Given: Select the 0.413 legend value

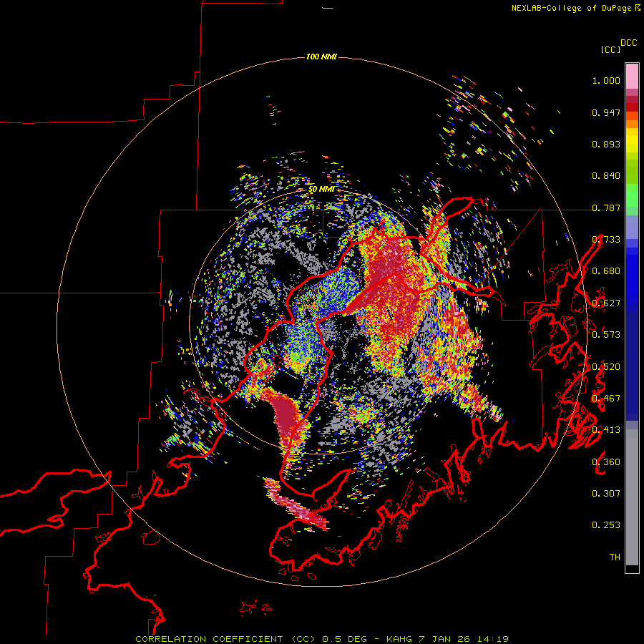Looking at the screenshot, I should (606, 430).
